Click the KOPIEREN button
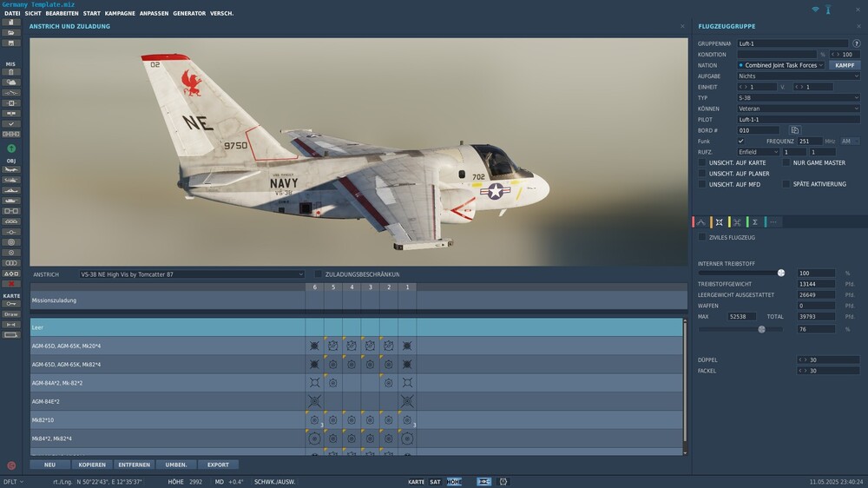 click(92, 465)
